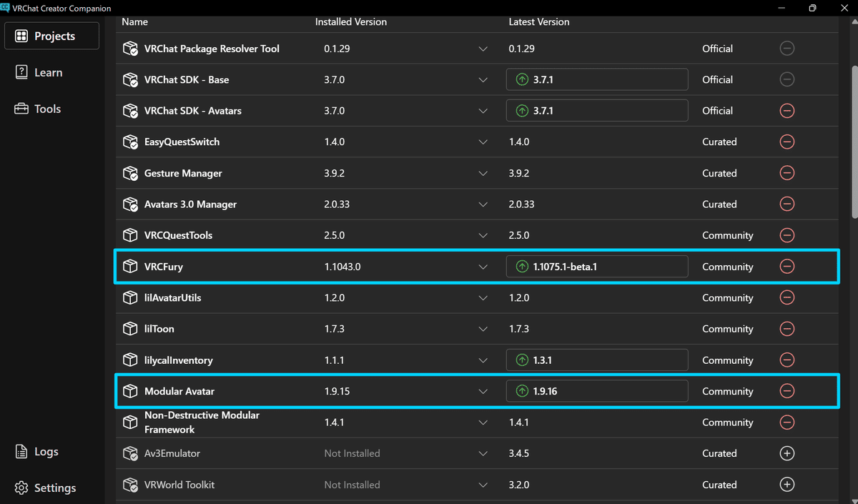Click the VRCQuestTools package box icon
Viewport: 858px width, 504px height.
(130, 235)
